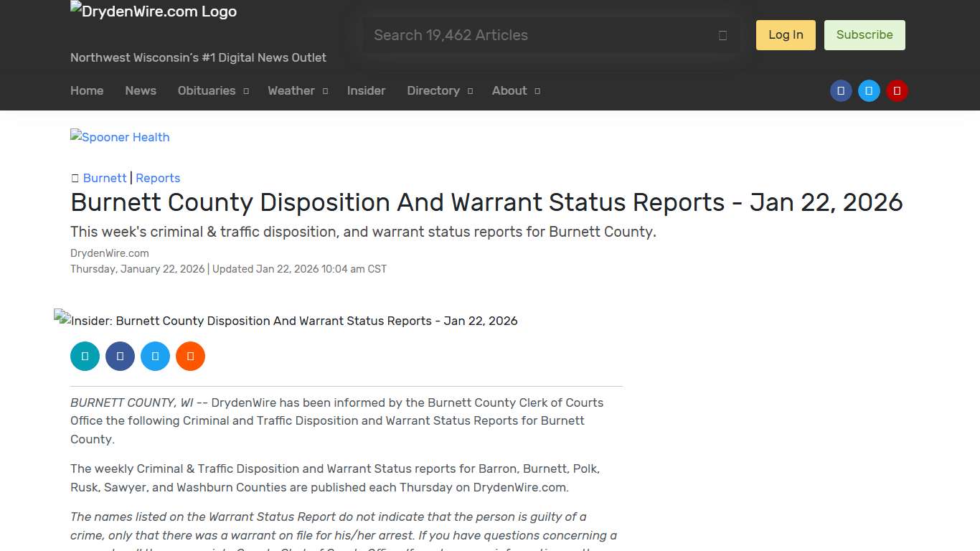This screenshot has width=980, height=551.
Task: Open DrydenWire's Twitter page from the header
Action: coord(869,90)
